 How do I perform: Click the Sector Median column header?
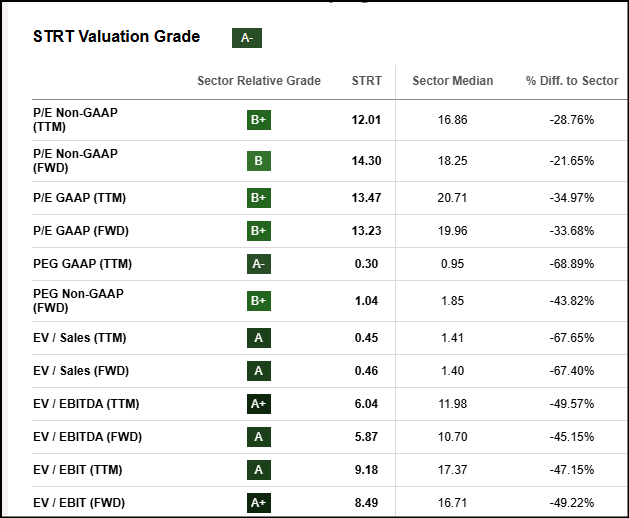(452, 81)
